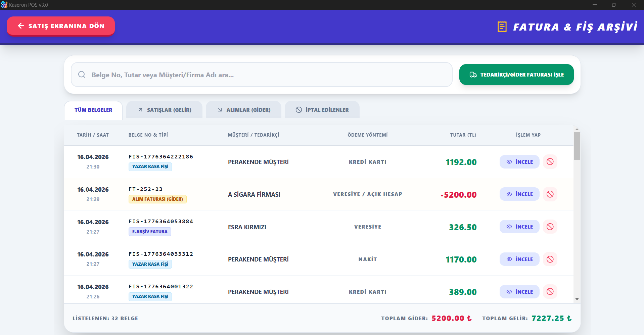The image size is (644, 335).
Task: Cancel the 1170.00 cash receipt
Action: pos(550,259)
